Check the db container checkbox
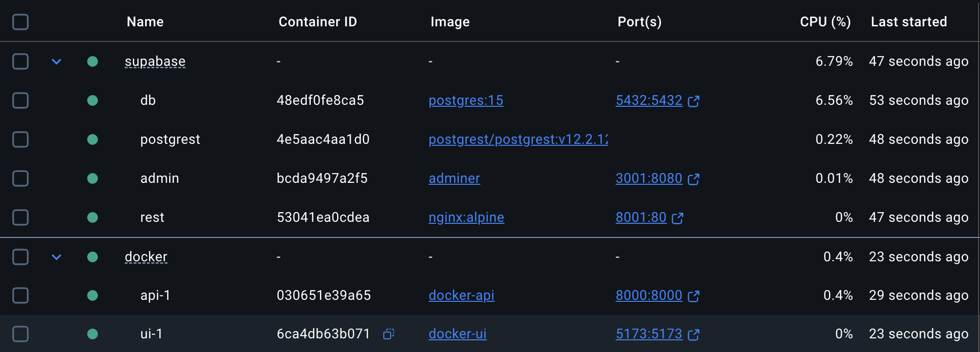Image resolution: width=980 pixels, height=352 pixels. click(20, 100)
